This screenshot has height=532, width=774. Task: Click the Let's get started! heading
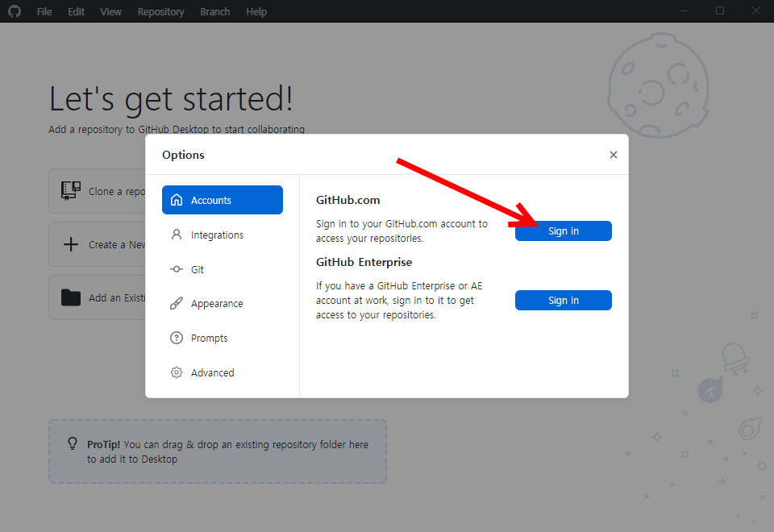click(x=171, y=99)
